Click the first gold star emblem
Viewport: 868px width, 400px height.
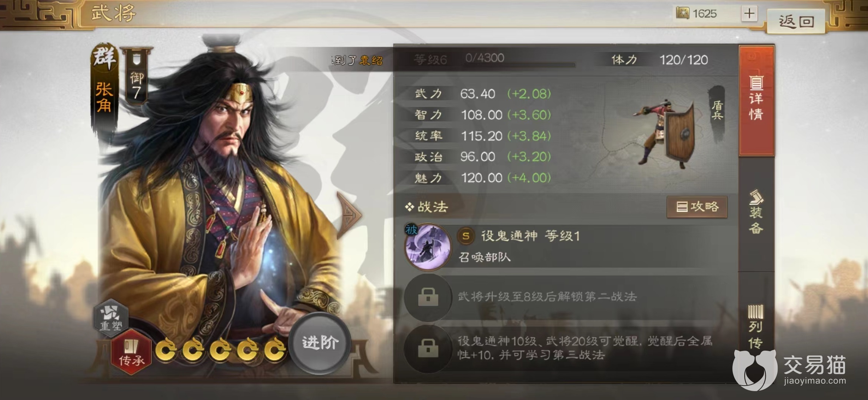[165, 350]
